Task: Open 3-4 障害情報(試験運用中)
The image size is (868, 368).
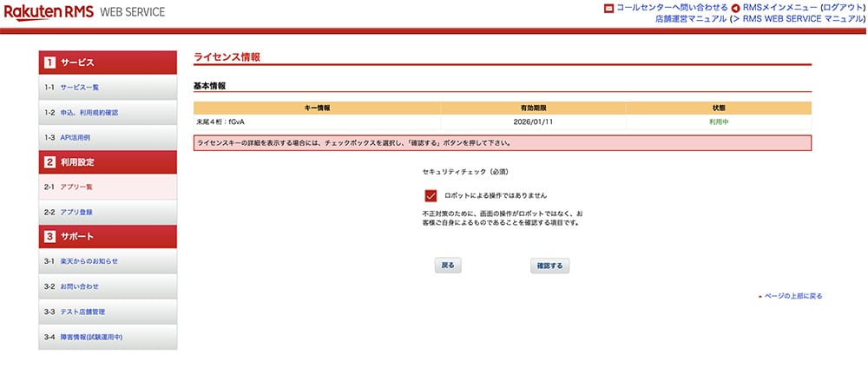Action: tap(91, 337)
